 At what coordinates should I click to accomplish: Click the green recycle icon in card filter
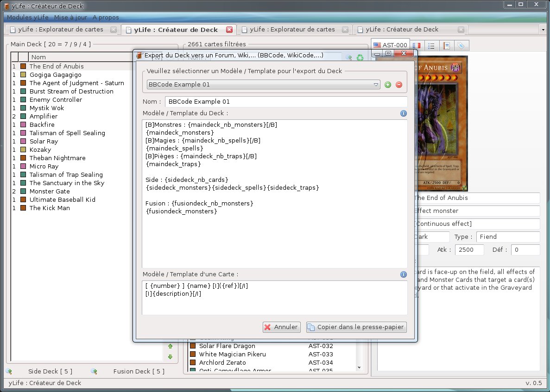(x=360, y=57)
